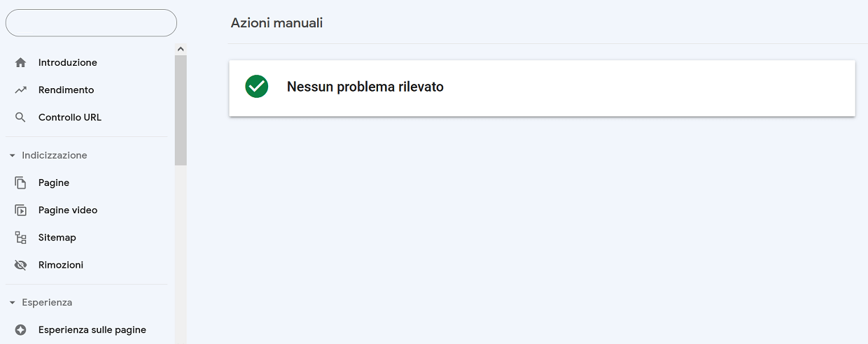The image size is (868, 344).
Task: Click the sidebar vertical scrollbar thumb
Action: [181, 110]
